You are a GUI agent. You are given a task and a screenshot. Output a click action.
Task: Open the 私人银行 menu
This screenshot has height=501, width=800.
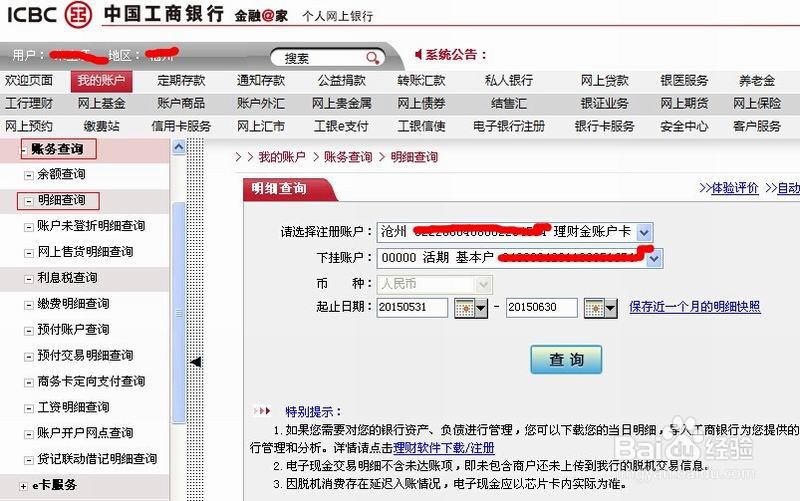509,81
